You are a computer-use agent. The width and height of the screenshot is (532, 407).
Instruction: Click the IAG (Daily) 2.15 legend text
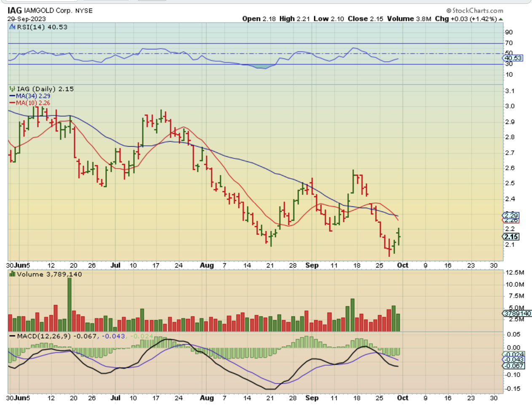pyautogui.click(x=45, y=89)
